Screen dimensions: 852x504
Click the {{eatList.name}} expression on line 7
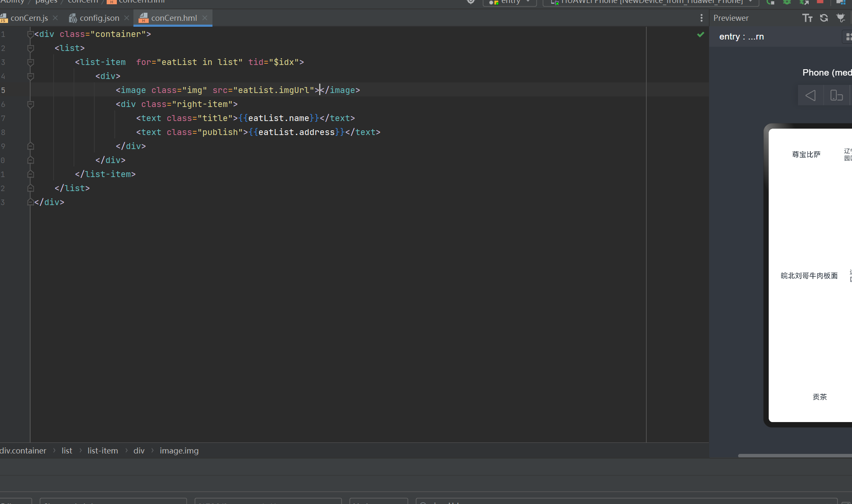pyautogui.click(x=279, y=118)
